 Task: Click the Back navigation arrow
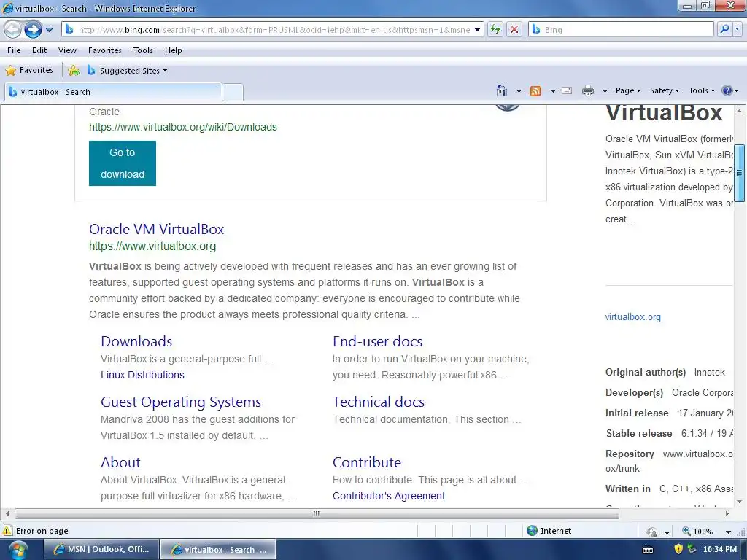coord(13,29)
